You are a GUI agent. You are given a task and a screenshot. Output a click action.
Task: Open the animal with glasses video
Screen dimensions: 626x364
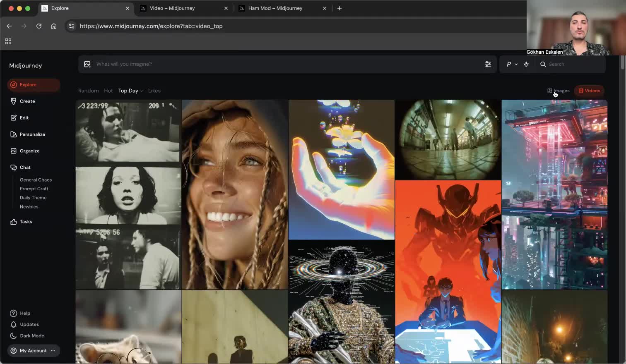click(x=128, y=327)
